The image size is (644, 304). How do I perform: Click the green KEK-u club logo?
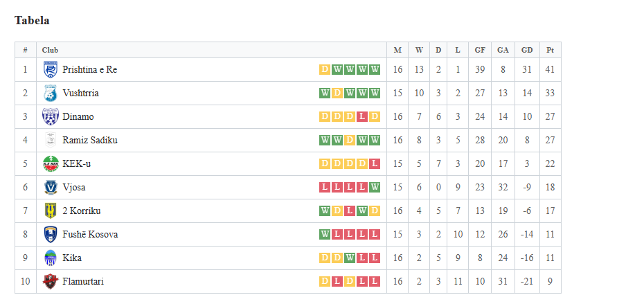tap(51, 163)
